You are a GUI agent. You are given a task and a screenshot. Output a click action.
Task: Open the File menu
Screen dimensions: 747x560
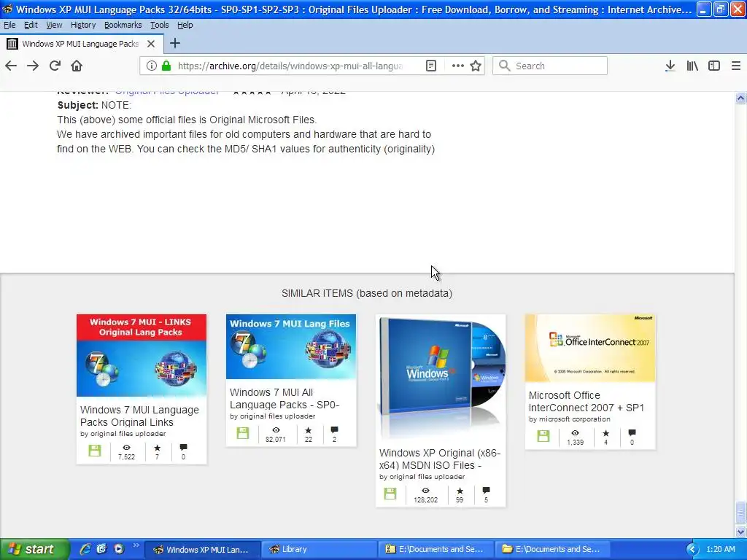tap(9, 25)
